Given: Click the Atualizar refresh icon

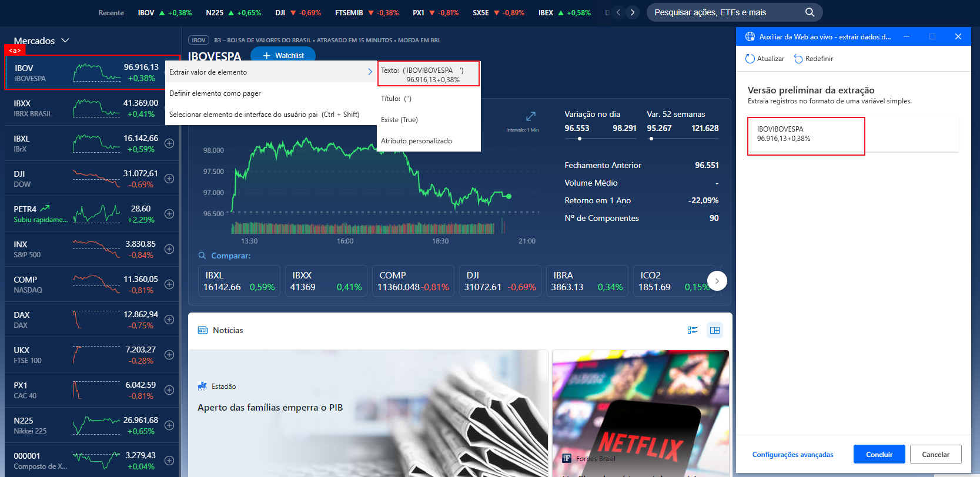Looking at the screenshot, I should [x=750, y=59].
